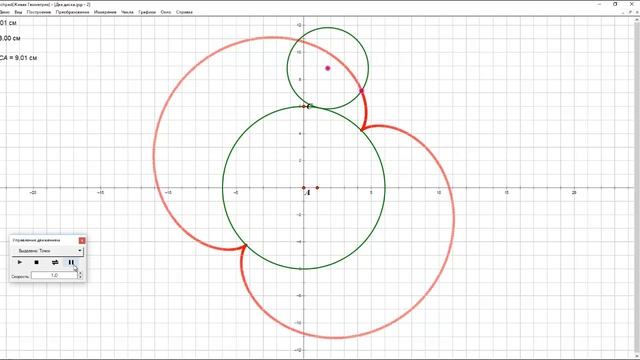
Task: Close the motion controller panel
Action: pyautogui.click(x=82, y=240)
